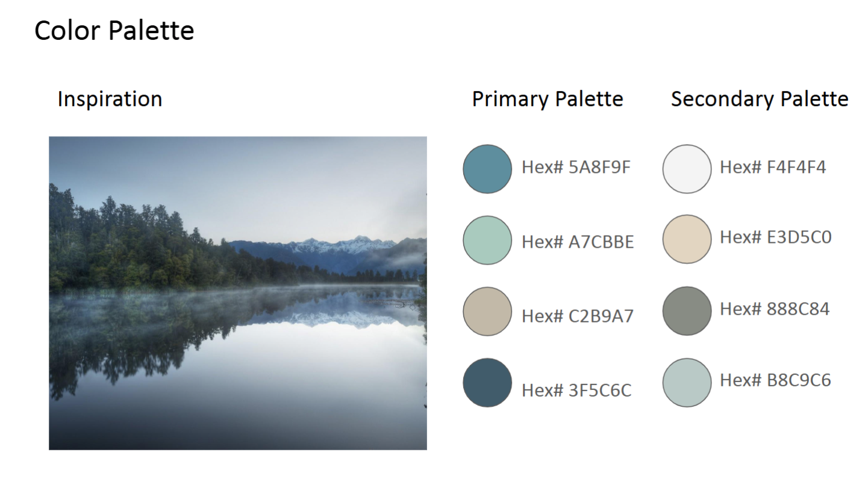Viewport: 868px width, 487px height.
Task: Select the F4F4F4 near-white swatch
Action: (687, 169)
